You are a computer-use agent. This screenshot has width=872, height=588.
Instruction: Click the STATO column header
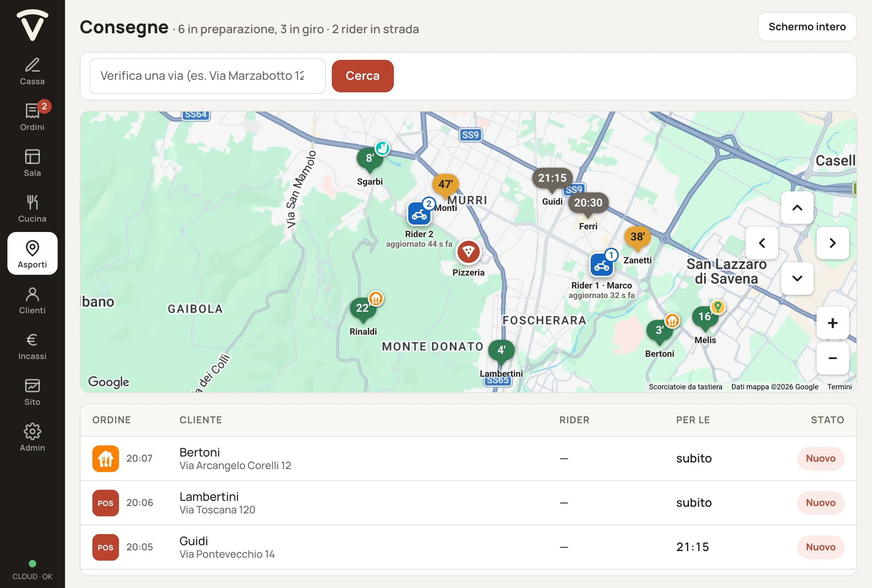coord(827,420)
